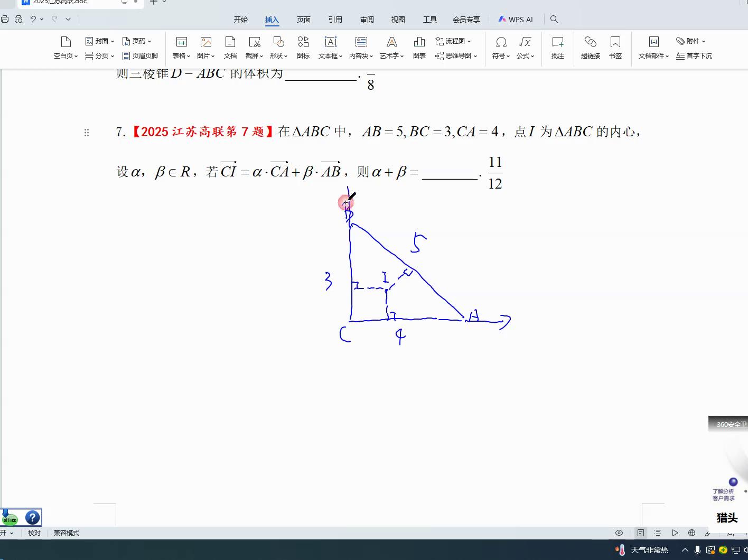Click the 图片 picture insert icon
This screenshot has width=748, height=560.
205,42
